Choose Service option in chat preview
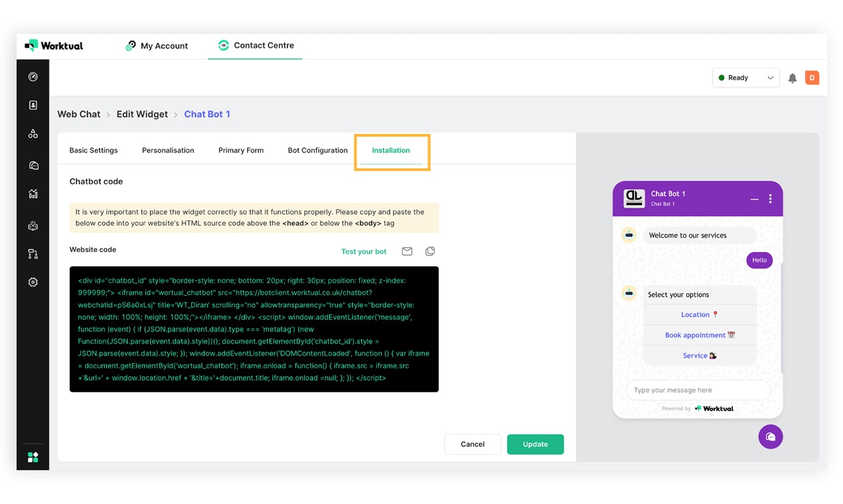Image resolution: width=843 pixels, height=504 pixels. click(x=700, y=356)
